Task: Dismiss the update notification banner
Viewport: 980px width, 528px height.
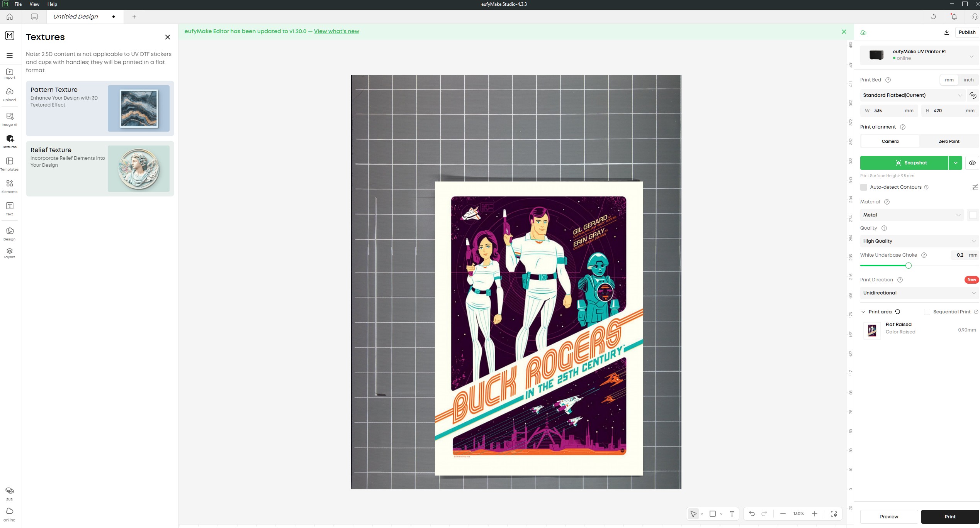Action: (844, 32)
